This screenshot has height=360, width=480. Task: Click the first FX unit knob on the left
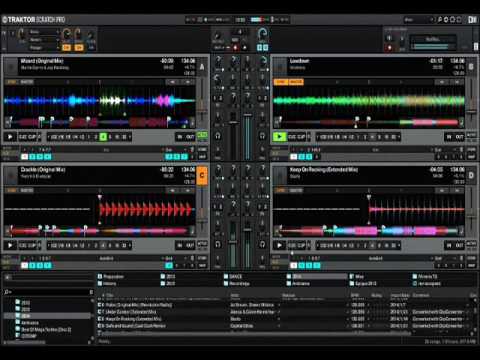[x=22, y=34]
